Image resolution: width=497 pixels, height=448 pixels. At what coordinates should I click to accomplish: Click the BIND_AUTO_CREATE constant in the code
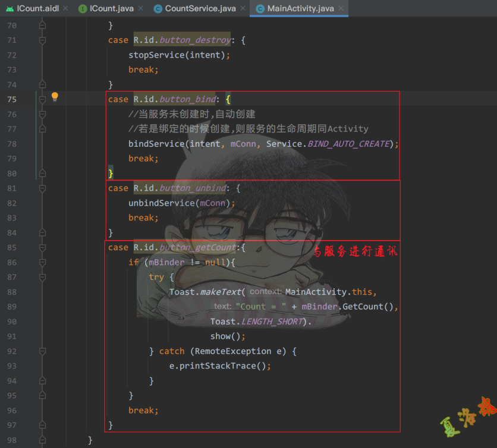[348, 144]
